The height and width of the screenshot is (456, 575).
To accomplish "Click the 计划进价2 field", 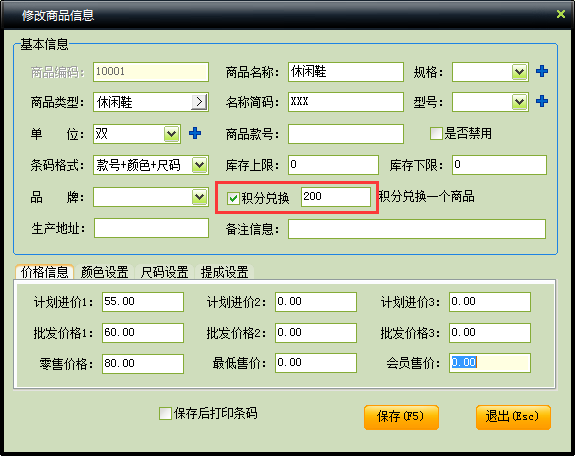I will click(x=316, y=302).
